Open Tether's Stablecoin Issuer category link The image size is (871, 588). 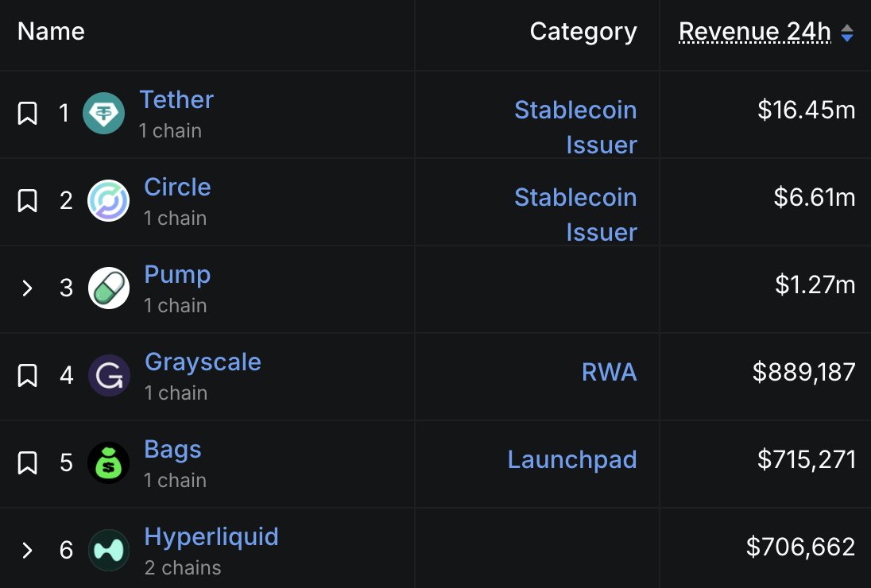[x=575, y=126]
